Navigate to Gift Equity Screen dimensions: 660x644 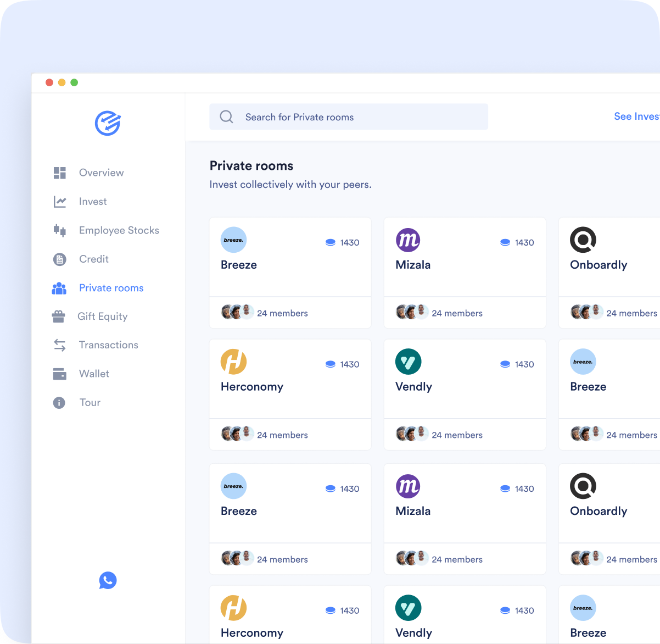(103, 317)
